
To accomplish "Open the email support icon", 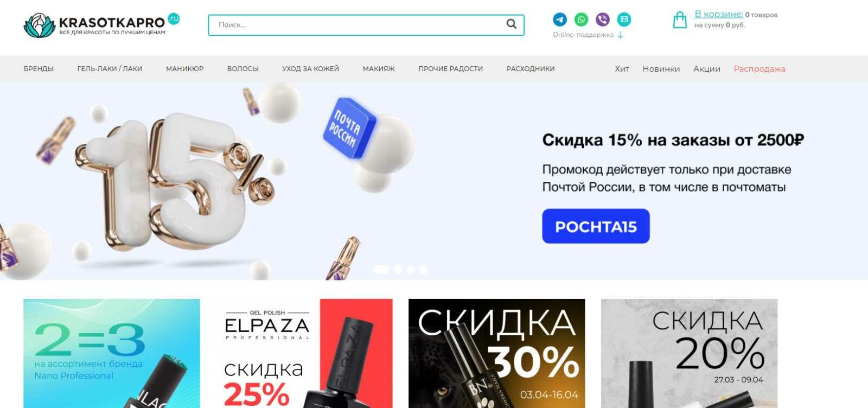I will 624,20.
